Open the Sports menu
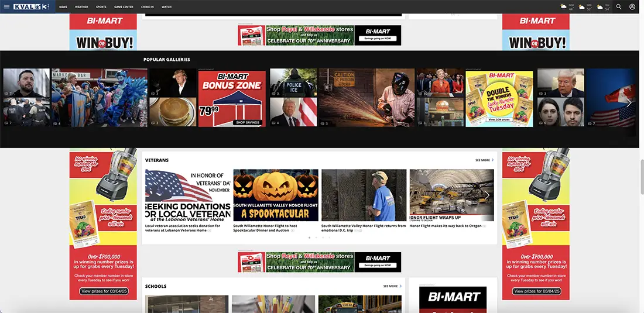 [101, 7]
